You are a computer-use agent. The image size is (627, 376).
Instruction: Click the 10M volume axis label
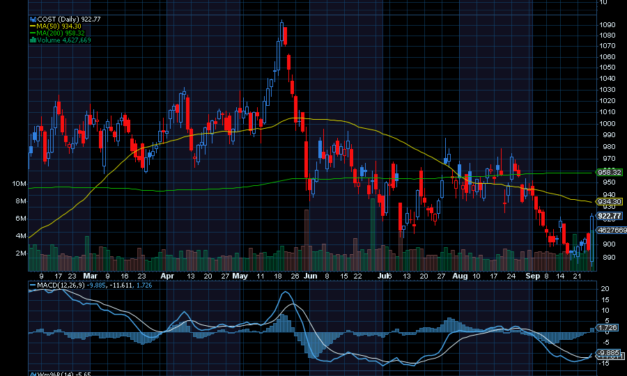(19, 184)
